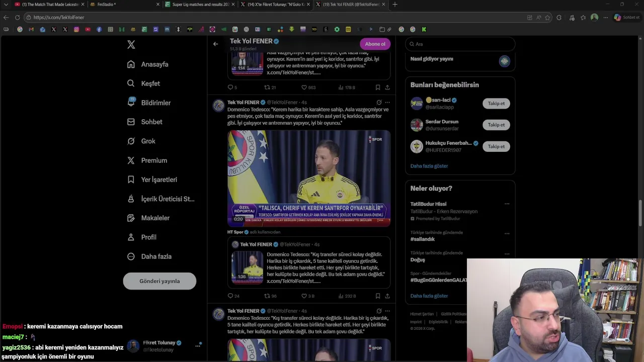The height and width of the screenshot is (362, 644).
Task: Click Grok icon on Kerem harika post
Action: [x=379, y=103]
